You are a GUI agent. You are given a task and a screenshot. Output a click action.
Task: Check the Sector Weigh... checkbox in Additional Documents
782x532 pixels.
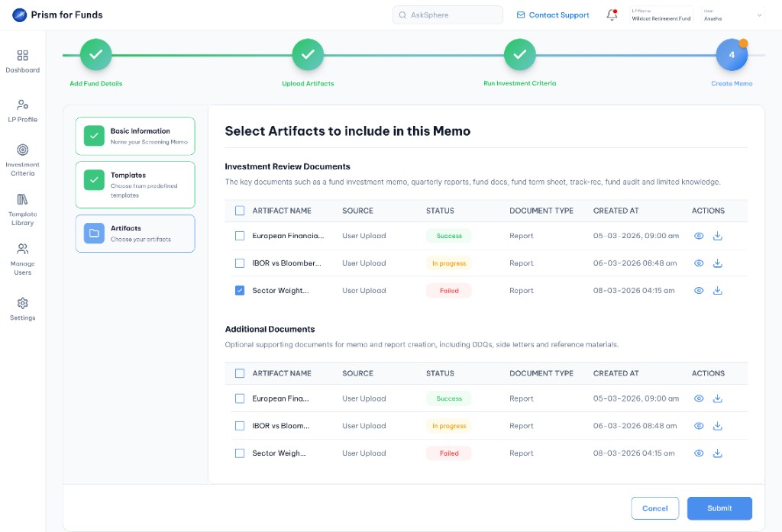(x=240, y=453)
